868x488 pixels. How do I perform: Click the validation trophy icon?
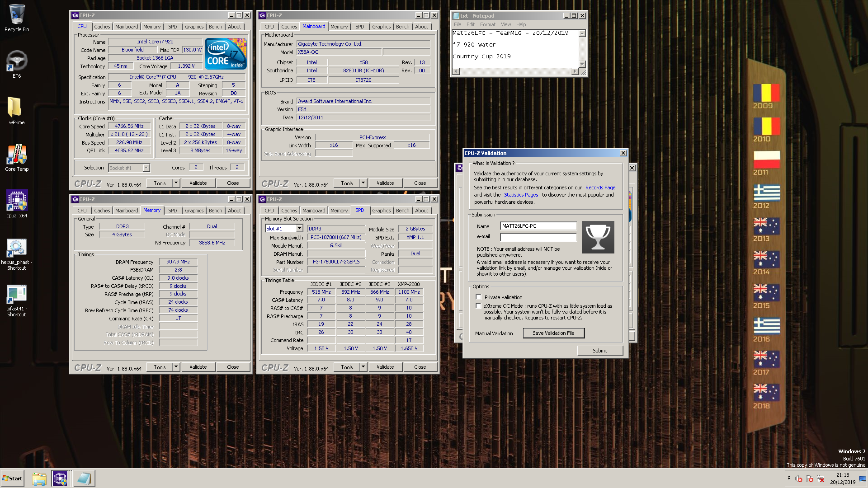click(598, 237)
